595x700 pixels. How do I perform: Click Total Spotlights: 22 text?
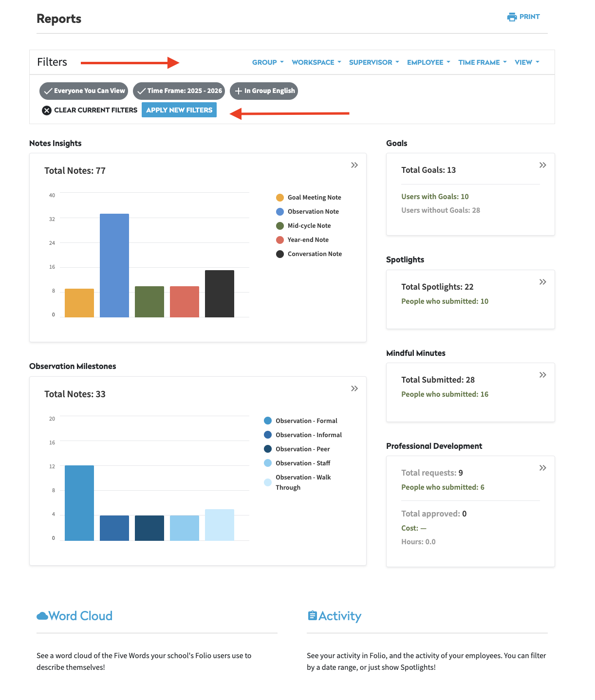(x=437, y=287)
